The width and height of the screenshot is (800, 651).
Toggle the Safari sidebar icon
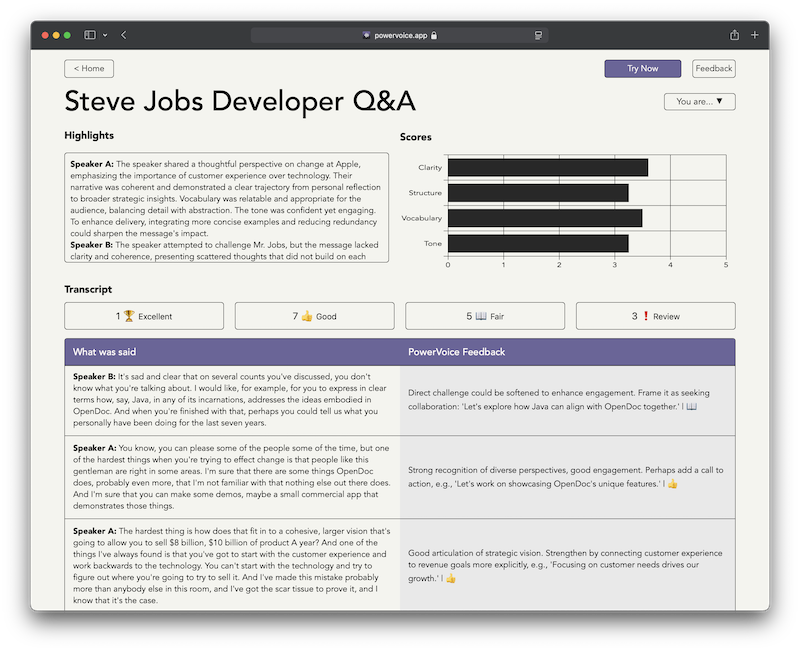90,35
